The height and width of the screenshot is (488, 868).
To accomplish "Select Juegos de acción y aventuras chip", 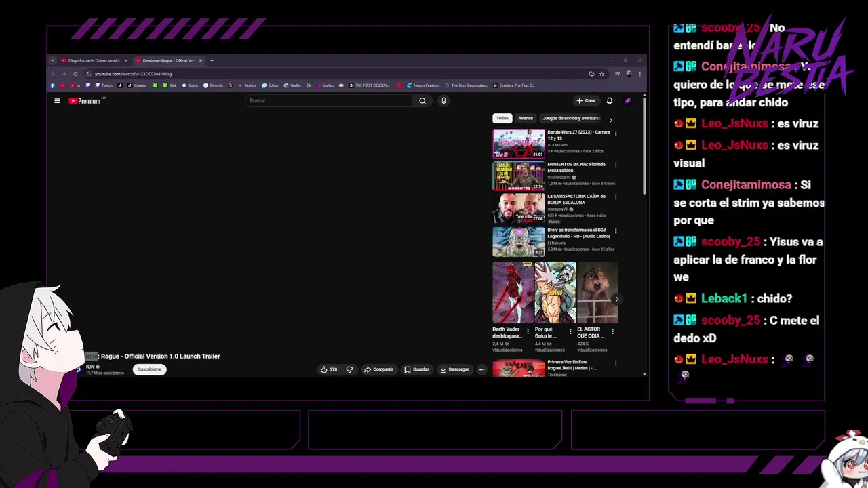I will (x=571, y=118).
